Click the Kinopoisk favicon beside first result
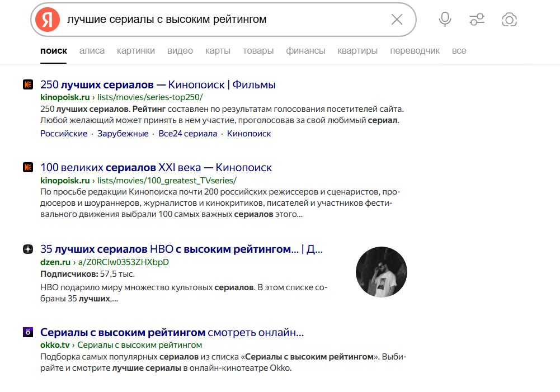 coord(27,84)
